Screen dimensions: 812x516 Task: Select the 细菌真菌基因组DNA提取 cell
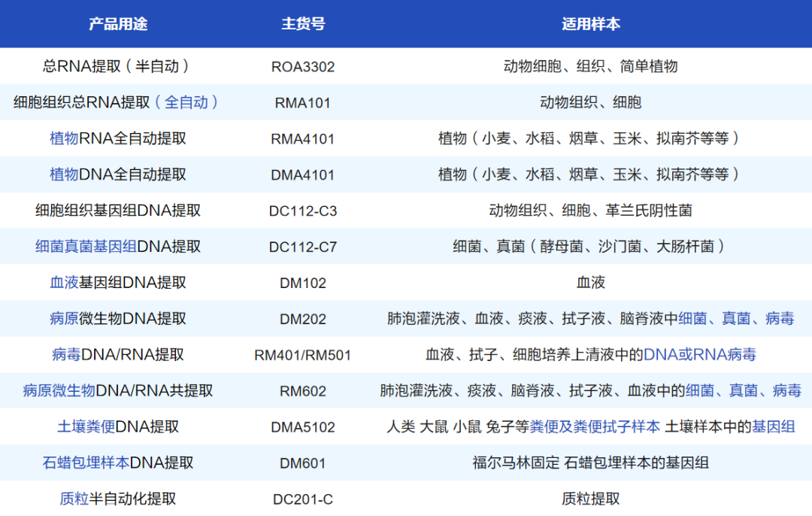click(118, 246)
